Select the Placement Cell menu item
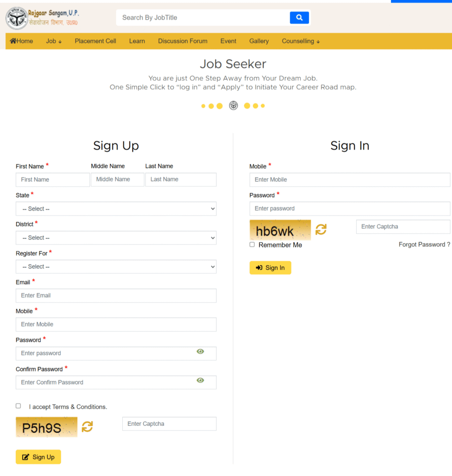This screenshot has width=452, height=476. [x=95, y=41]
